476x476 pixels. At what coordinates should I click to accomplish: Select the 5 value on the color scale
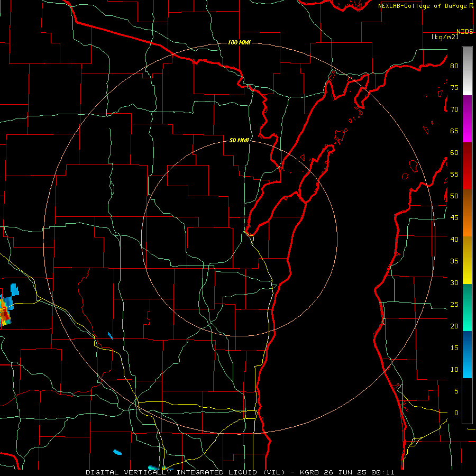[456, 391]
